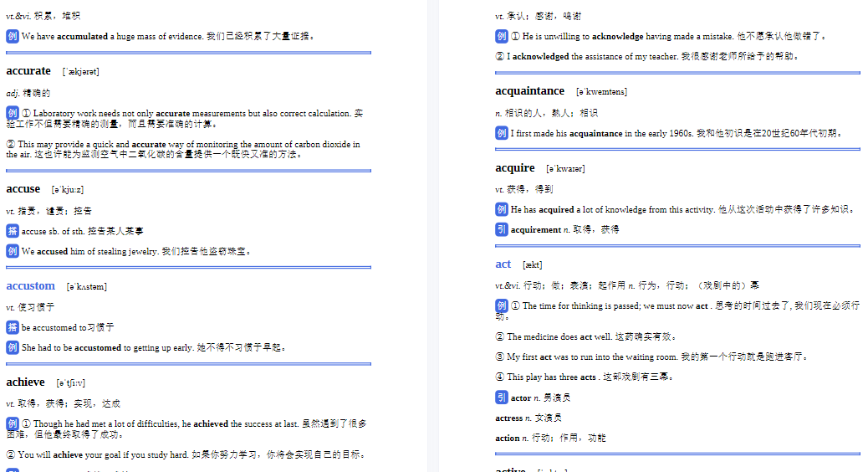Click the example icon before 'I first made his acquaintance'
The image size is (868, 472).
(x=502, y=133)
